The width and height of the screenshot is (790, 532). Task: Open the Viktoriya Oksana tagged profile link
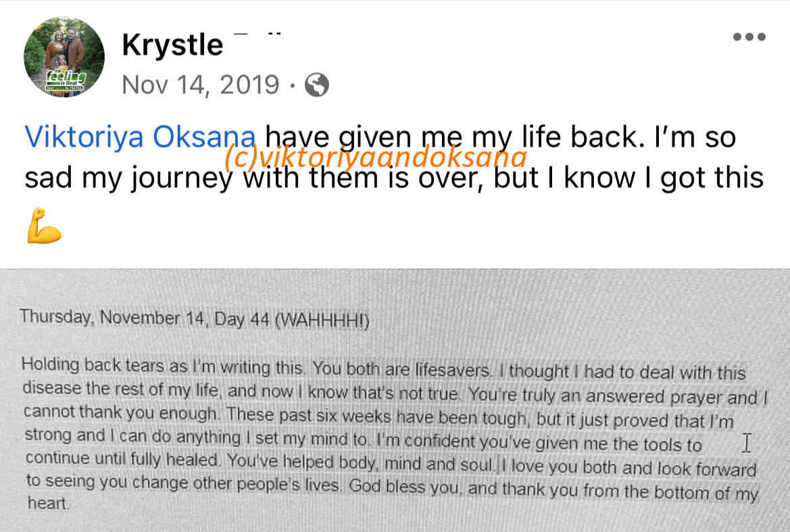point(140,137)
